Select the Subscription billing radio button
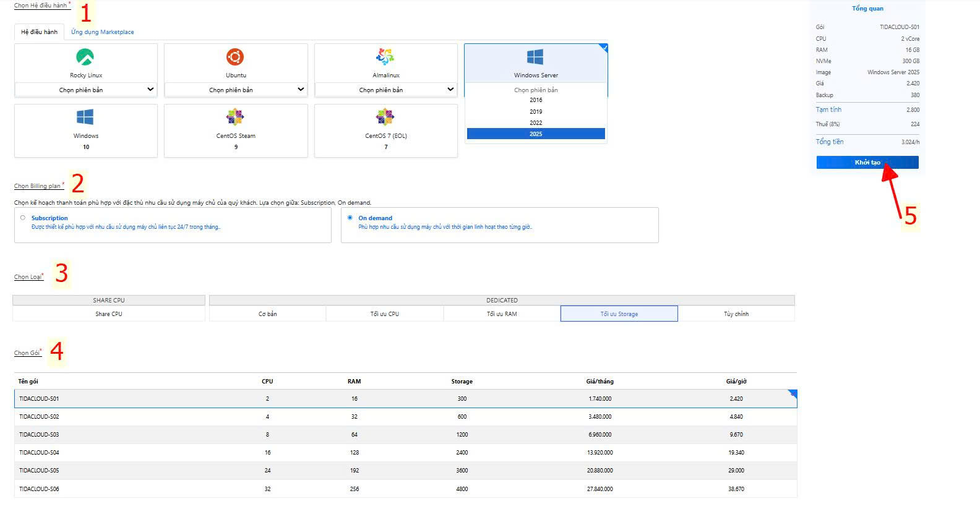Image resolution: width=980 pixels, height=509 pixels. [23, 218]
